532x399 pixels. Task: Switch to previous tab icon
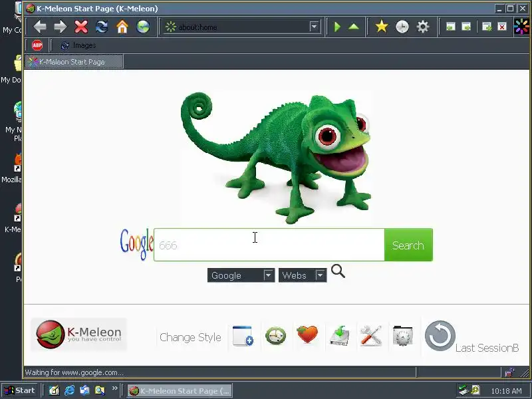tap(451, 27)
